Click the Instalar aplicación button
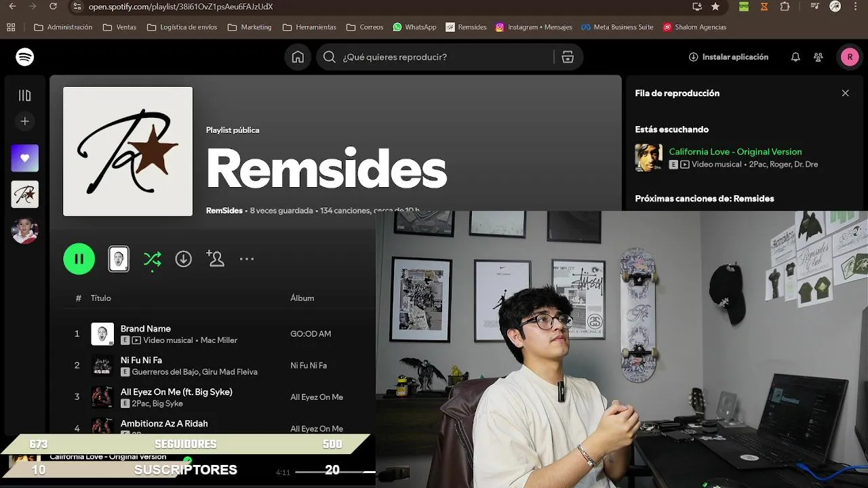The width and height of the screenshot is (868, 488). pos(728,57)
